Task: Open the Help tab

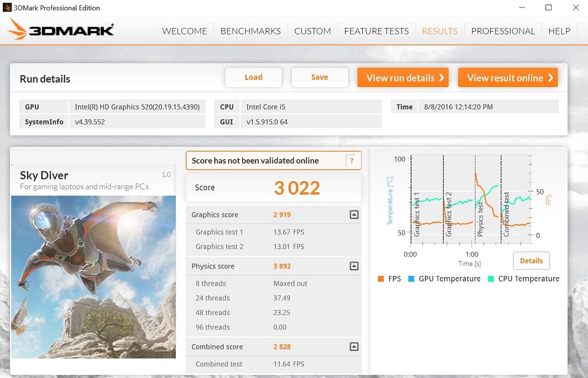Action: tap(559, 31)
